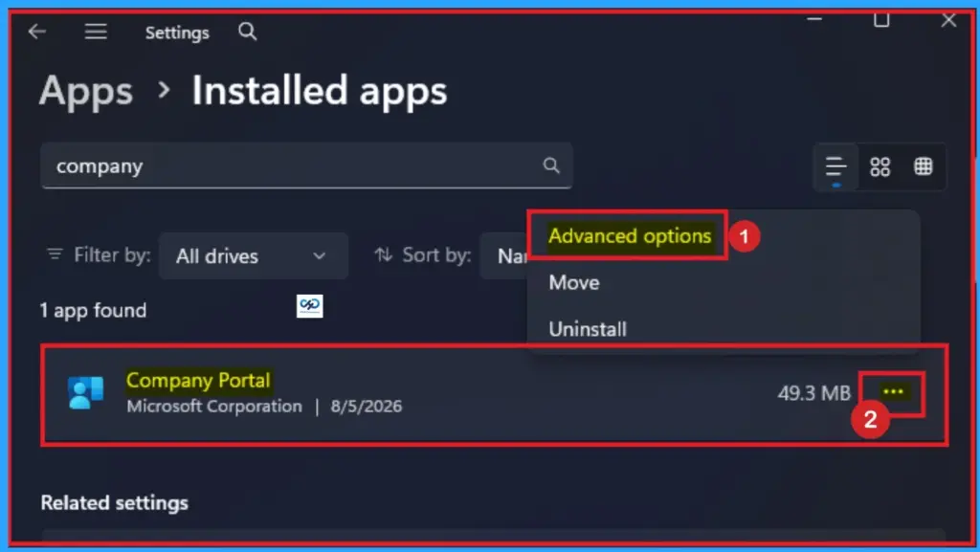Switch to grid view layout
The width and height of the screenshot is (980, 552).
click(880, 166)
